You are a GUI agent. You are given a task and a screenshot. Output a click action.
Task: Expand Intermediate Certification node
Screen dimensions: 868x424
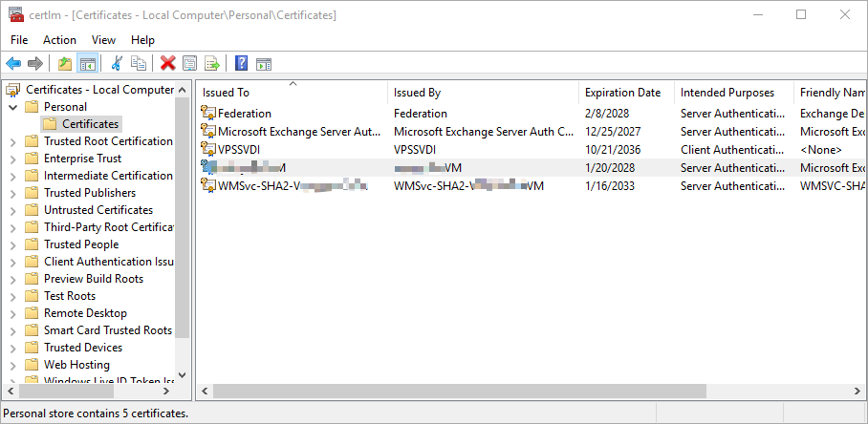point(12,176)
